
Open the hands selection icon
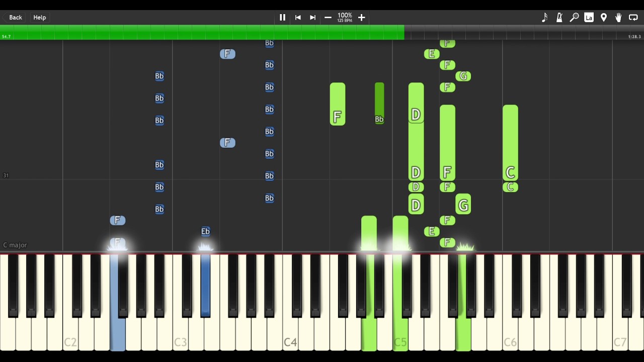tap(618, 18)
